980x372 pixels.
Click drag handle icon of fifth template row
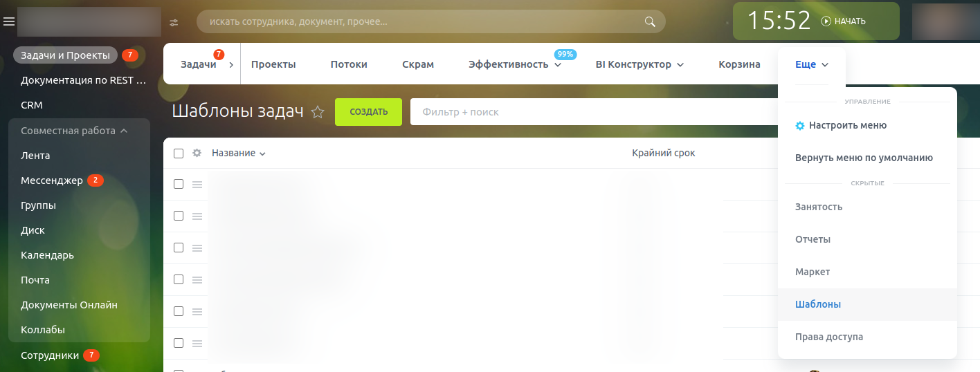(197, 312)
